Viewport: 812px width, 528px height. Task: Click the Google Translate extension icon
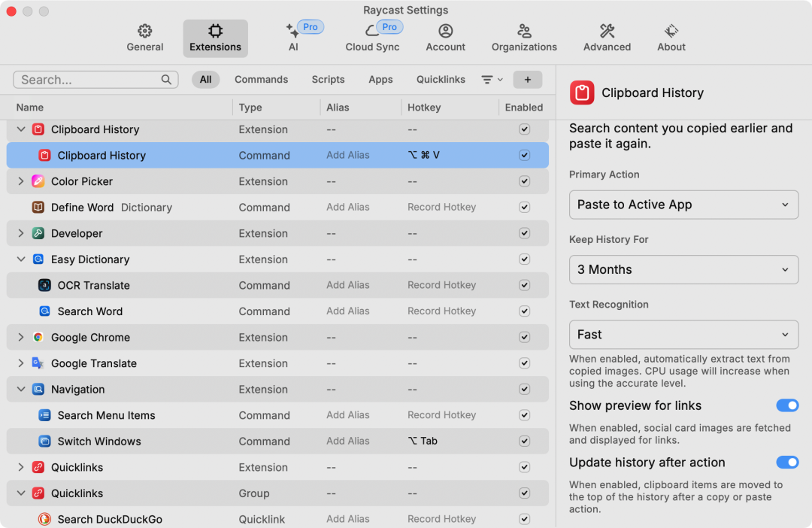point(38,363)
